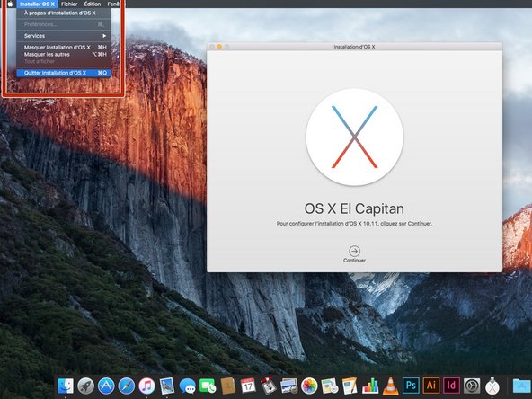
Task: Click the Continuer arrow button
Action: [x=354, y=251]
